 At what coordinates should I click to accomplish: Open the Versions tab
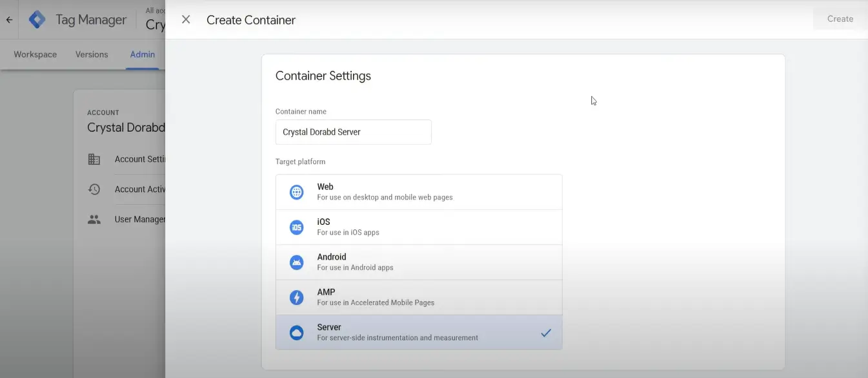click(92, 54)
